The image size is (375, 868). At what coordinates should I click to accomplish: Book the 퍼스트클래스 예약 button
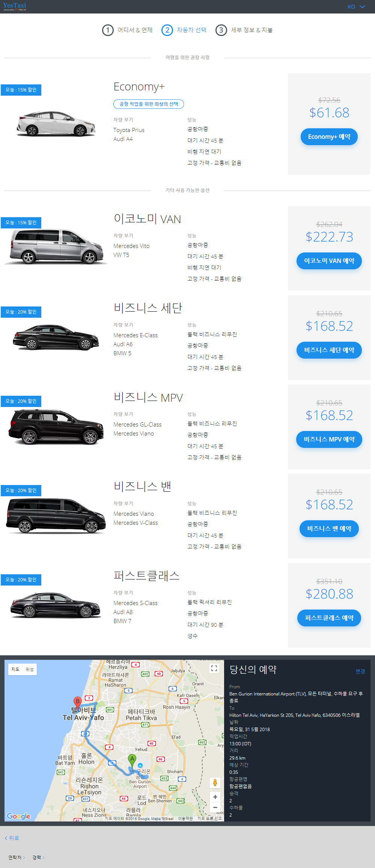[x=329, y=618]
